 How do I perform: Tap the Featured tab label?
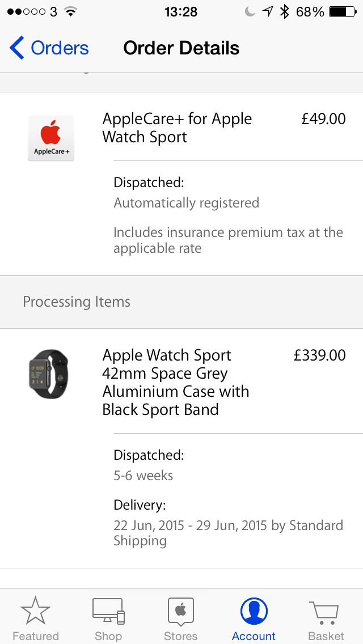[x=35, y=636]
